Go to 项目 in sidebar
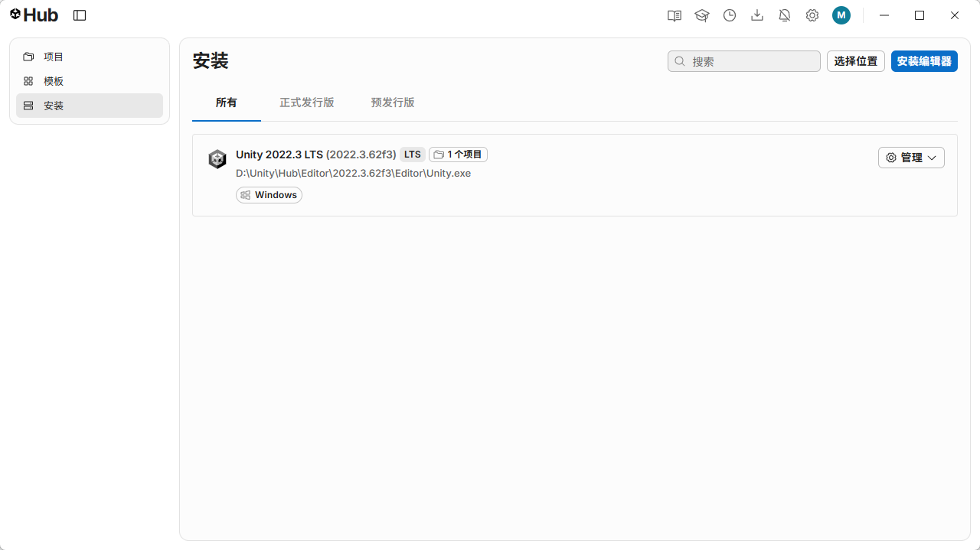This screenshot has width=980, height=550. click(90, 57)
